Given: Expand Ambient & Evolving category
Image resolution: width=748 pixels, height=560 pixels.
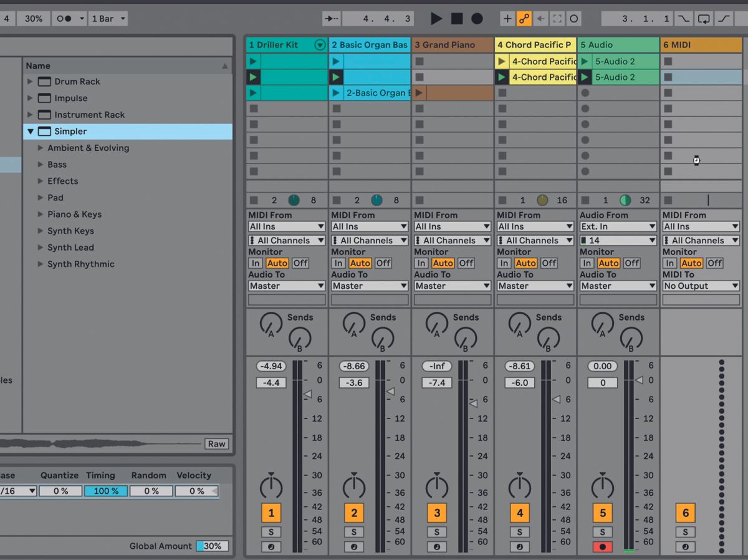Looking at the screenshot, I should pos(41,148).
